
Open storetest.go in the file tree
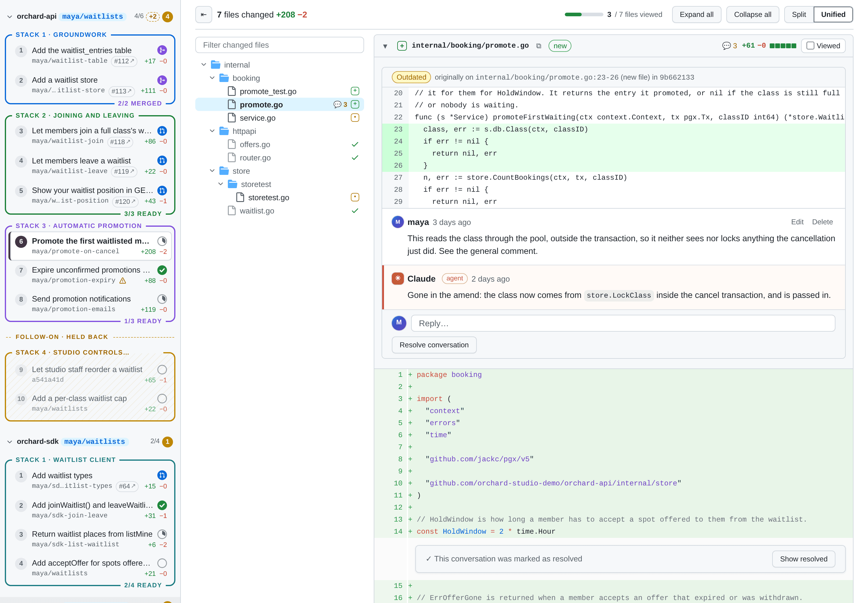(279, 197)
